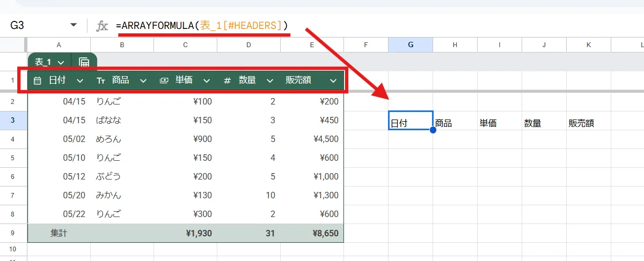Select column J header
644x261 pixels.
[544, 45]
